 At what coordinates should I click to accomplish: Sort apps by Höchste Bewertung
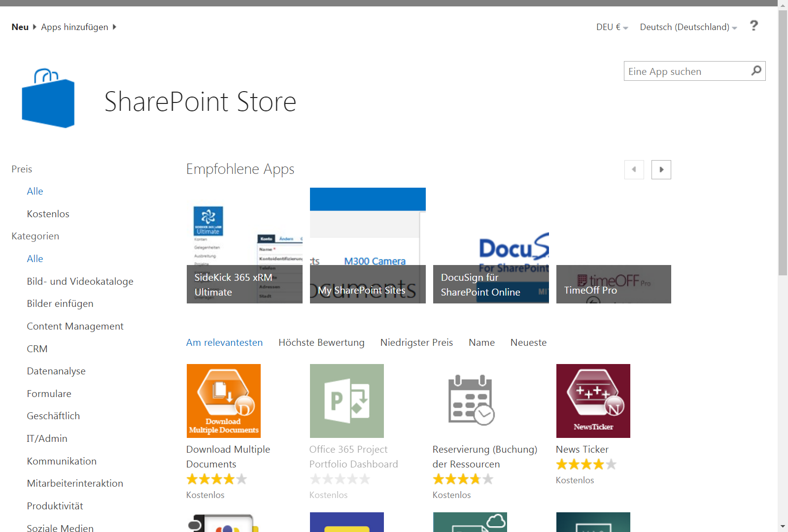pos(321,342)
